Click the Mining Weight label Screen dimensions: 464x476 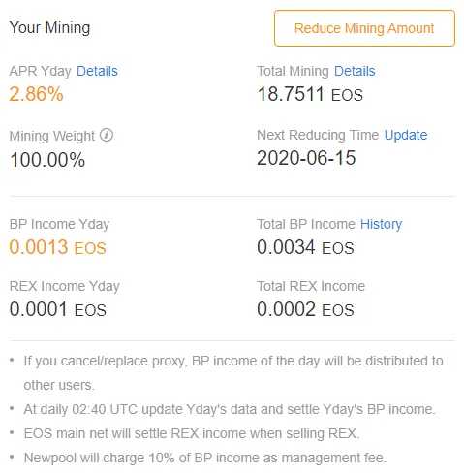tap(52, 136)
